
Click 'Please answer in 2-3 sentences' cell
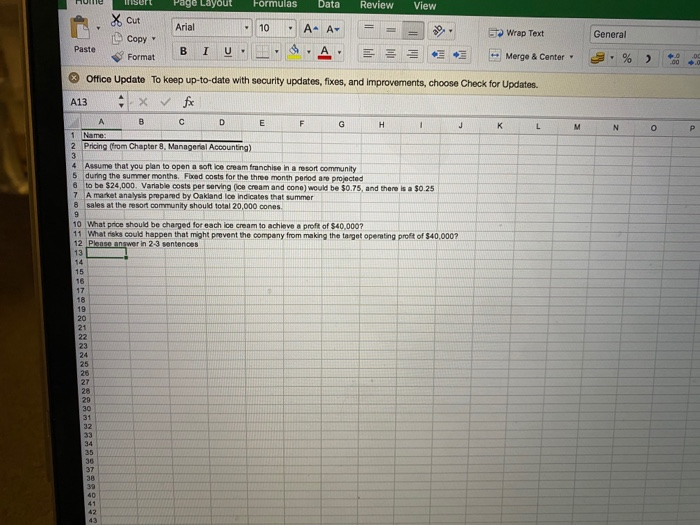click(x=143, y=244)
